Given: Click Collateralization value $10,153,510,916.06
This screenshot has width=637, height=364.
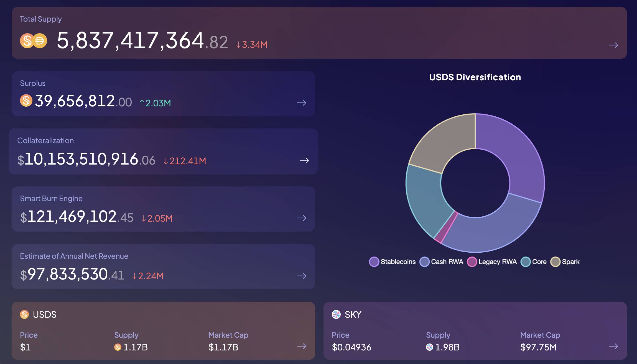Looking at the screenshot, I should coord(86,159).
